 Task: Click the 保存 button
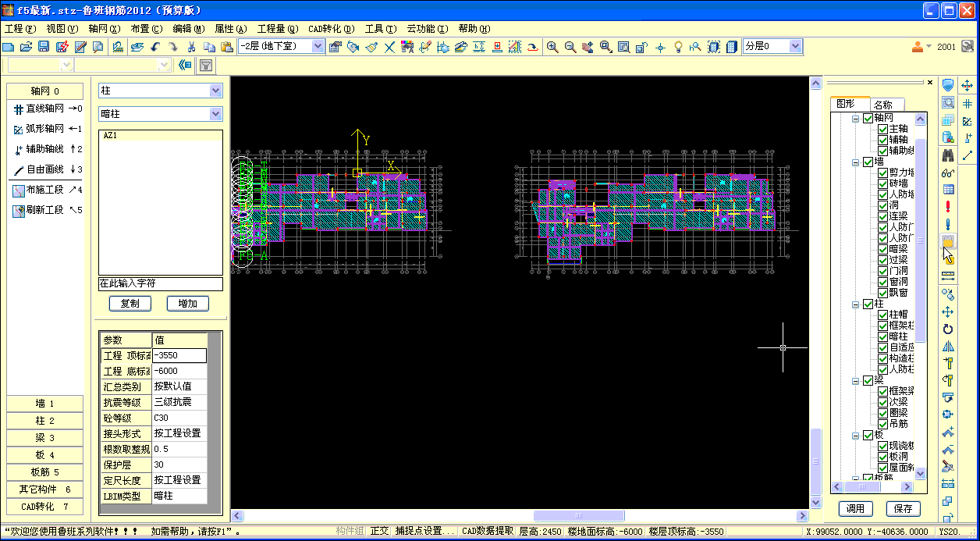point(904,508)
